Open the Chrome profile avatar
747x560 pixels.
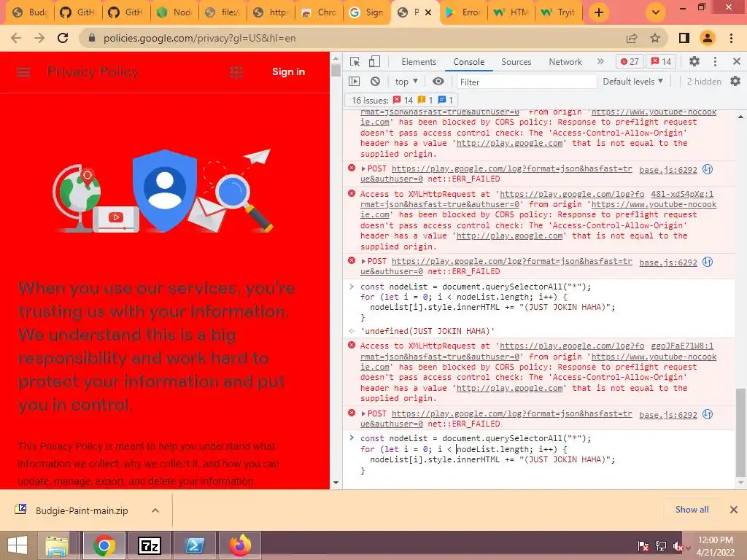click(708, 38)
